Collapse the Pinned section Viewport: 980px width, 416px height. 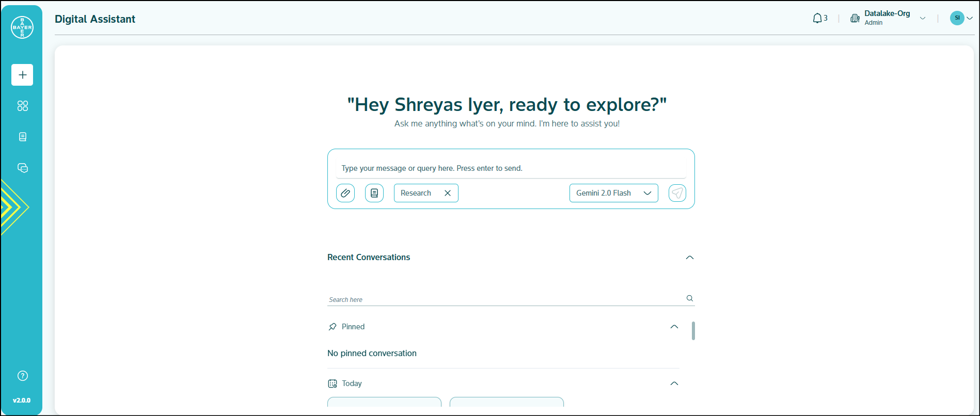click(x=674, y=327)
